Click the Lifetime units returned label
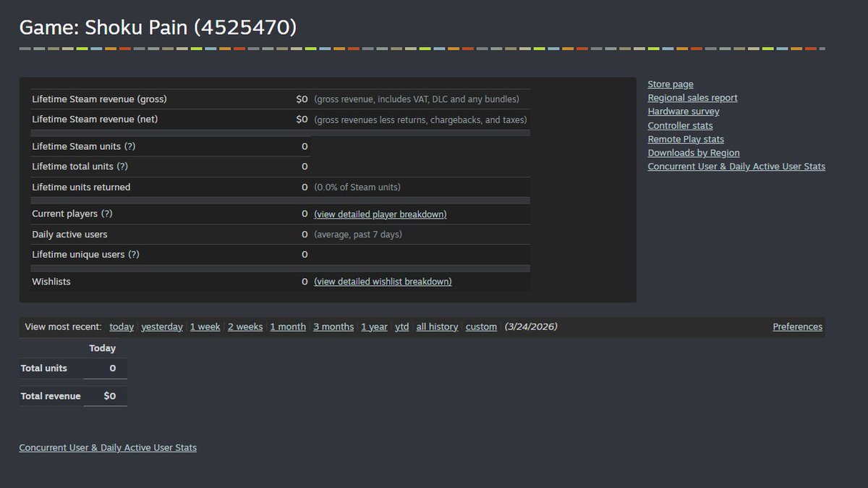The width and height of the screenshot is (868, 488). (81, 187)
